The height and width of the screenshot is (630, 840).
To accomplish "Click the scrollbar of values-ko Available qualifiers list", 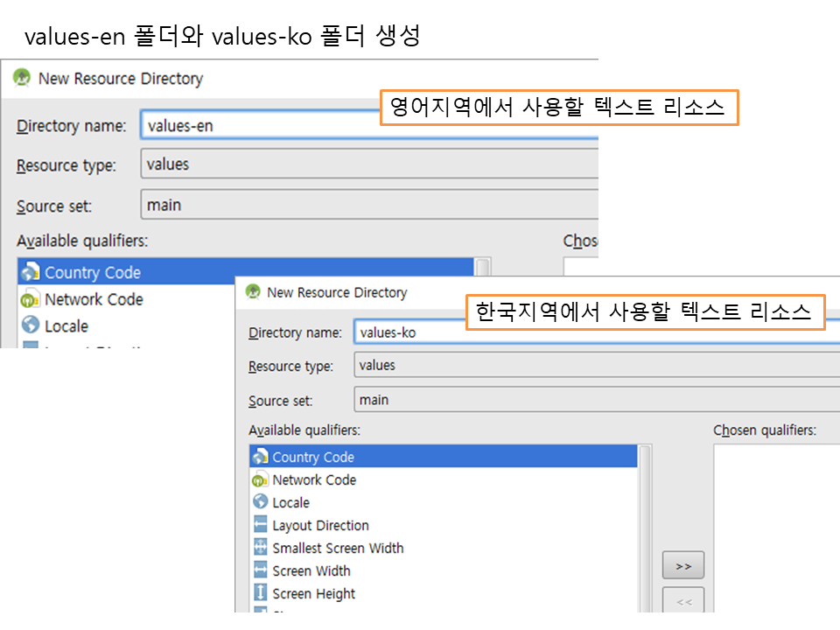I will [645, 525].
